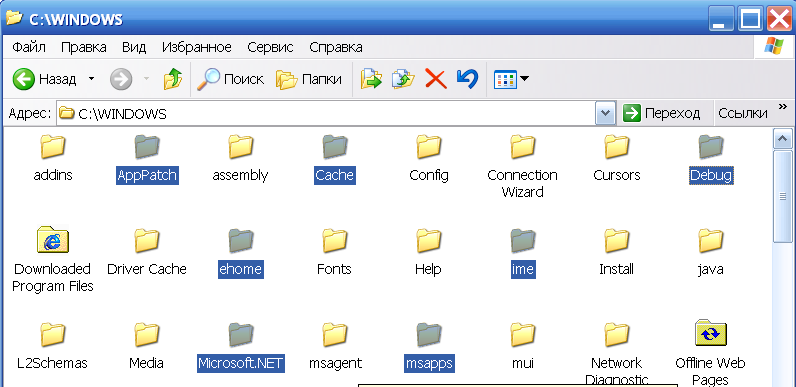
Task: Click the Адрес: address bar label
Action: [30, 114]
